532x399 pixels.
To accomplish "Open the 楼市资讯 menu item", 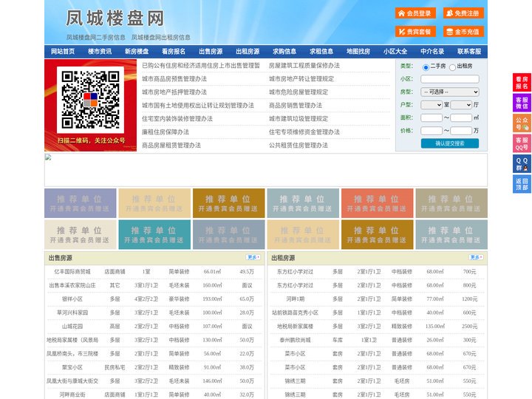I will [x=100, y=52].
